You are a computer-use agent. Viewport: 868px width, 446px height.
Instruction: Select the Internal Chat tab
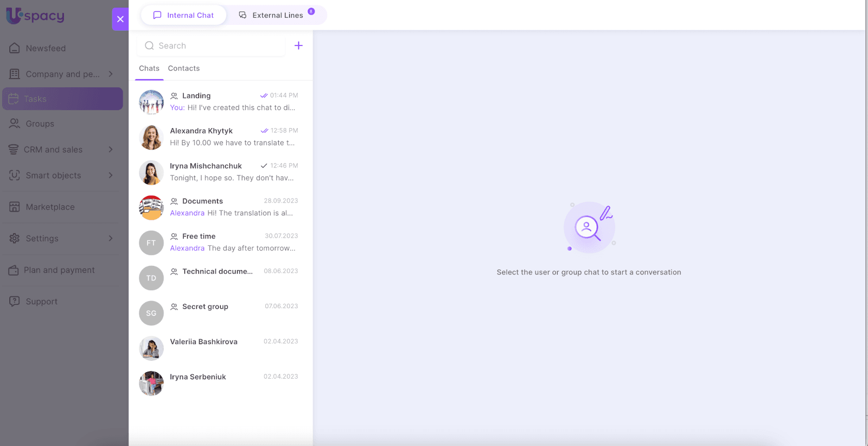[x=183, y=15]
